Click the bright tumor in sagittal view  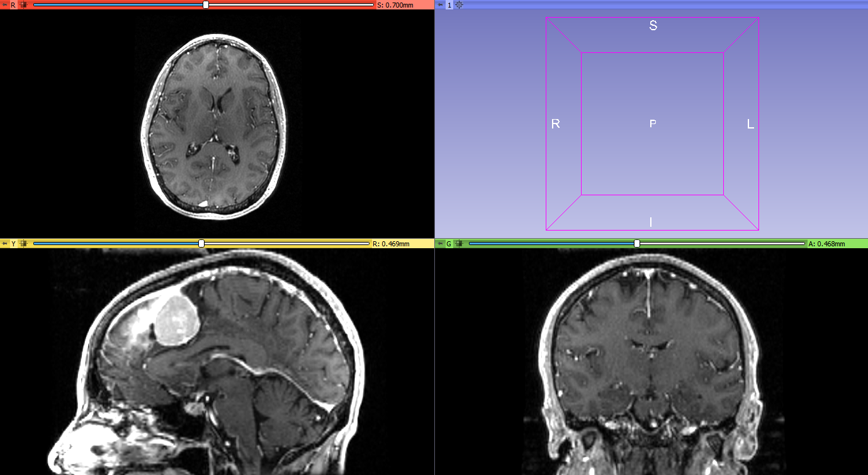tap(178, 320)
